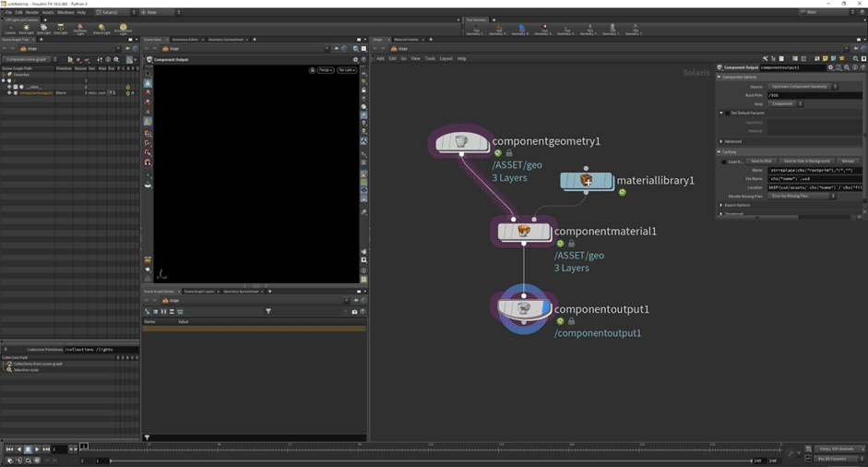The width and height of the screenshot is (868, 467).
Task: Toggle display flag on componentoutput1 node
Action: [x=546, y=308]
